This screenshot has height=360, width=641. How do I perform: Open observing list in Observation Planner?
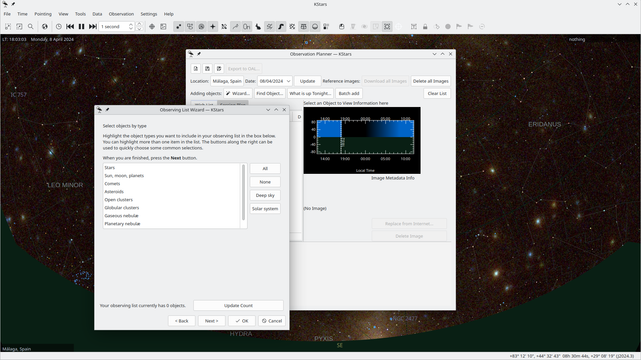click(196, 69)
